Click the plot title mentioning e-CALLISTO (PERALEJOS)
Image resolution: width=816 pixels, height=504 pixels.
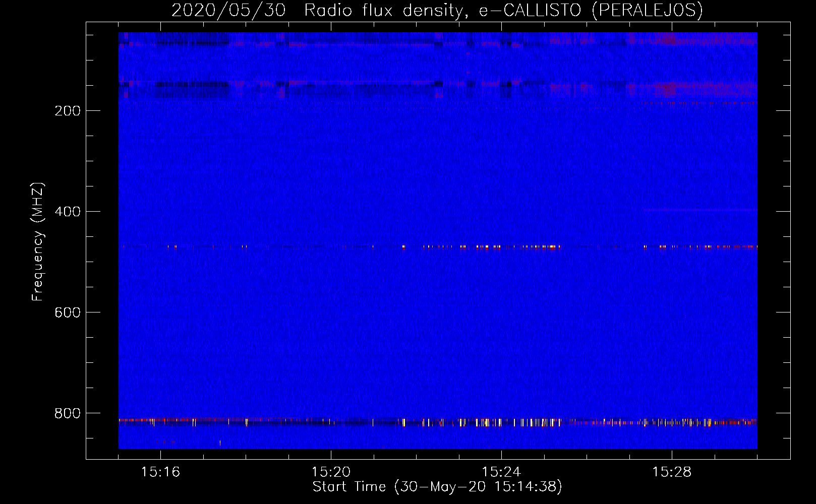pos(437,10)
